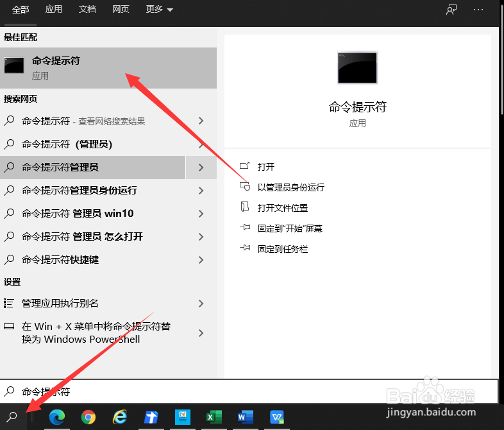Switch to the 应用 tab
504x430 pixels.
(54, 10)
